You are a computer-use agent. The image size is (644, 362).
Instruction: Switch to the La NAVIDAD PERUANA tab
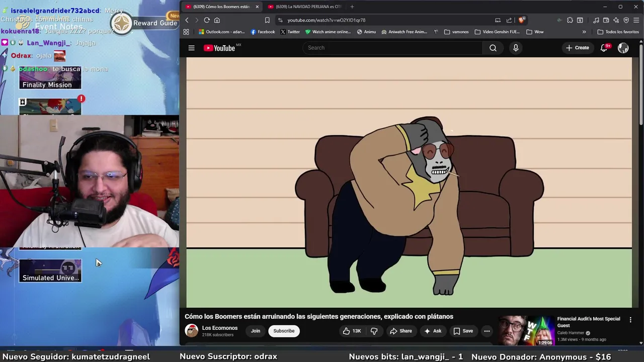pyautogui.click(x=305, y=7)
